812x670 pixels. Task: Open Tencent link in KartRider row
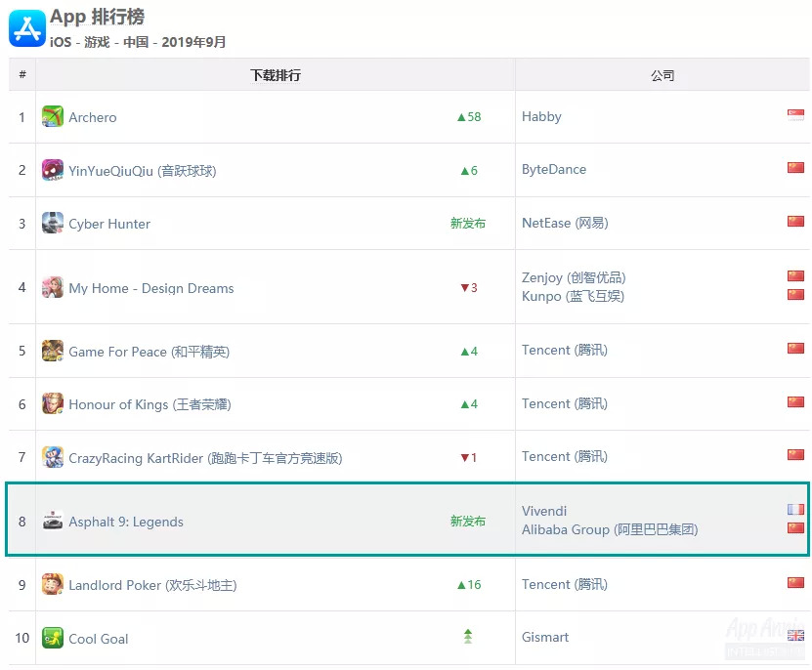tap(565, 457)
